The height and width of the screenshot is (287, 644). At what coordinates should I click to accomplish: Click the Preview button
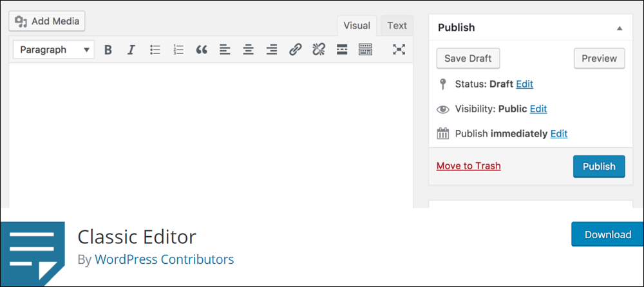click(x=599, y=59)
